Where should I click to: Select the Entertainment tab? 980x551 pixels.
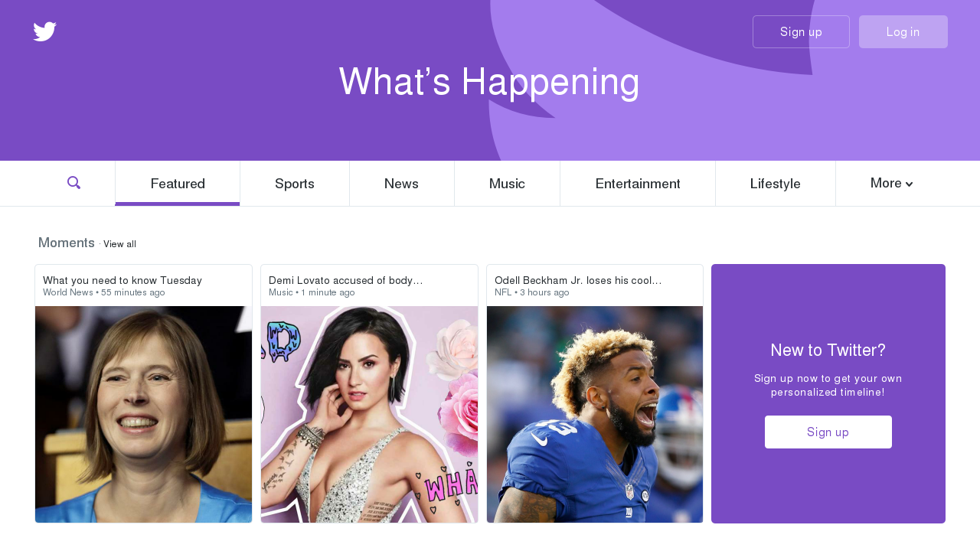click(638, 184)
